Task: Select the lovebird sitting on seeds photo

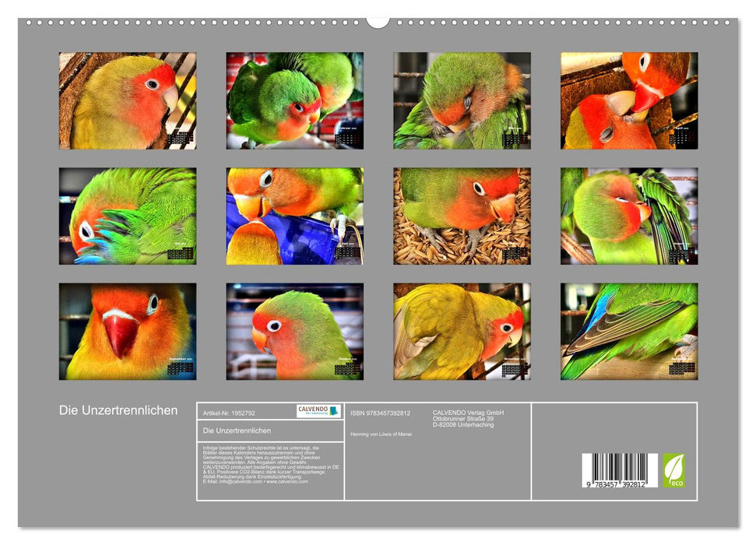Action: pyautogui.click(x=462, y=216)
